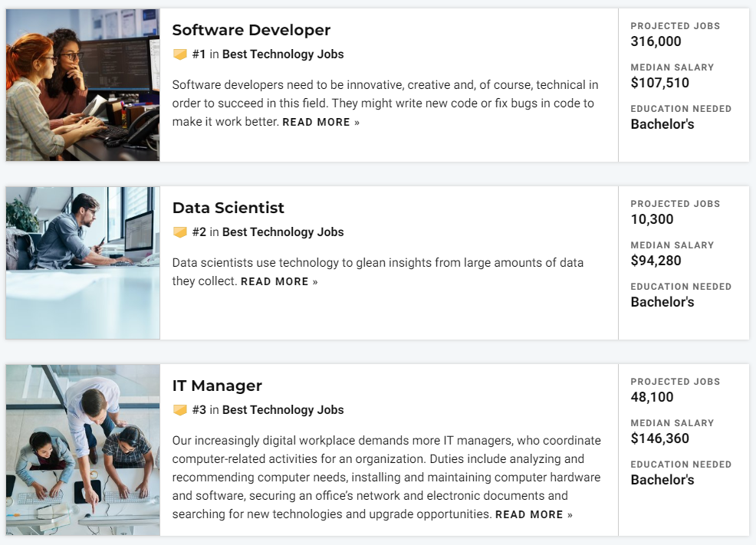Click the badge icon beside #3 ranking

point(180,409)
